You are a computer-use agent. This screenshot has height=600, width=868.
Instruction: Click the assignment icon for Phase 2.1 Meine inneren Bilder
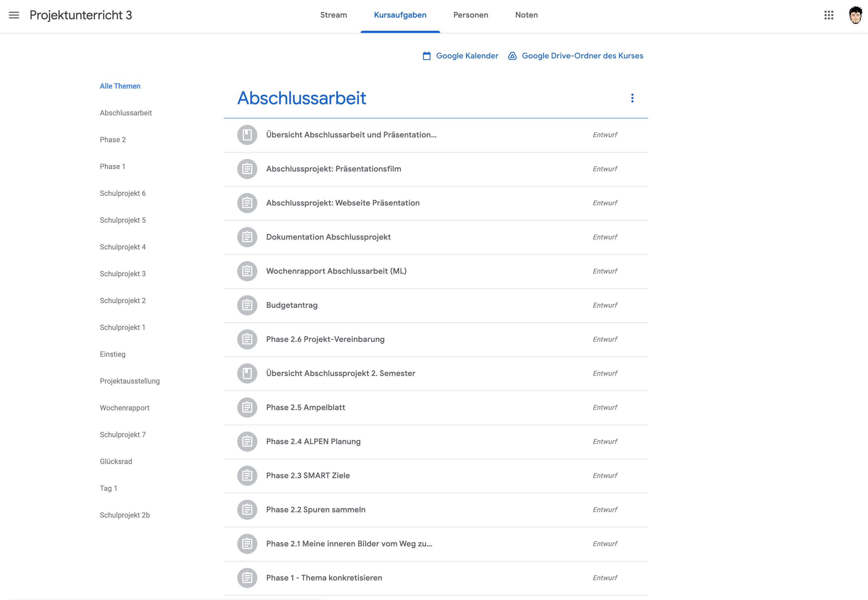click(x=247, y=544)
